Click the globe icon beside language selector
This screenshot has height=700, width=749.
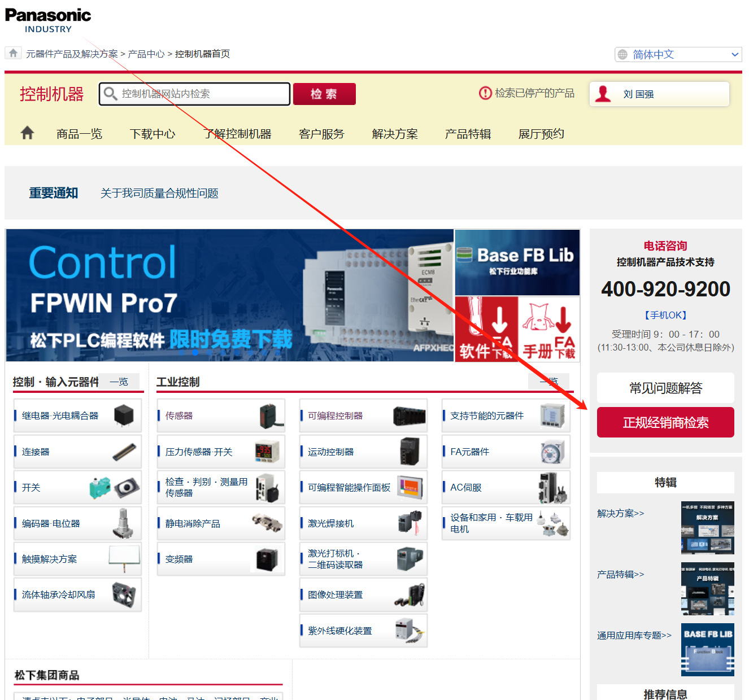pyautogui.click(x=622, y=54)
